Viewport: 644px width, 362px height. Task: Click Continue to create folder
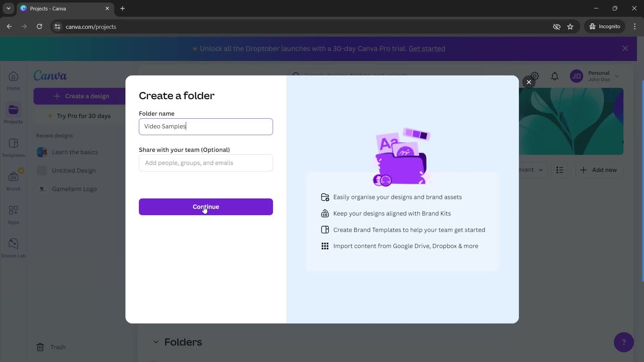[206, 207]
